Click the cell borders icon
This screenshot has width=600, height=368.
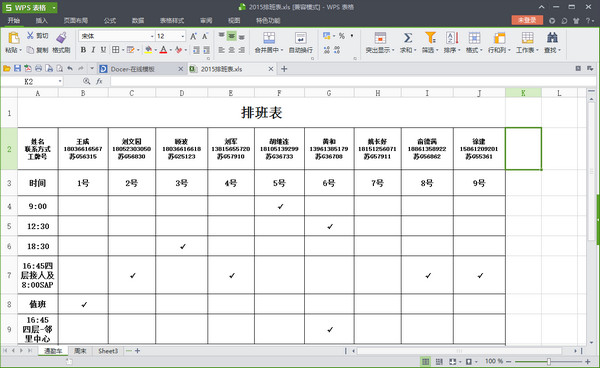[116, 50]
